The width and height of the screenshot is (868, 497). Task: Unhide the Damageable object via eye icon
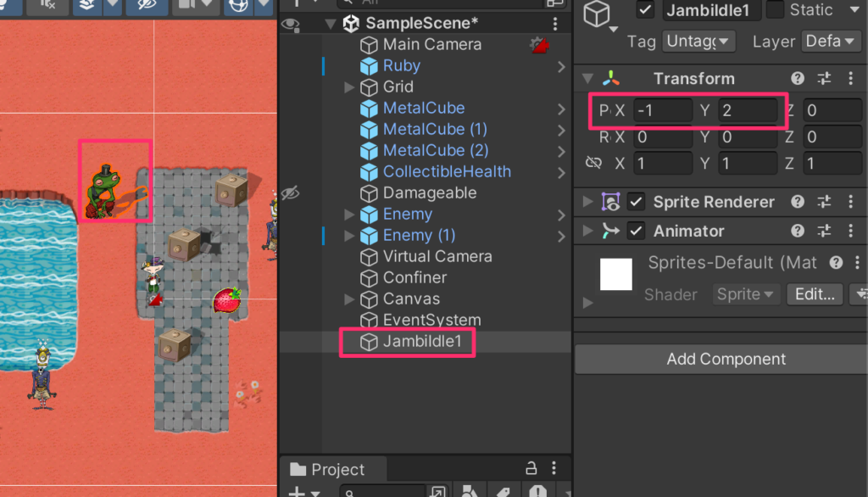(x=290, y=193)
